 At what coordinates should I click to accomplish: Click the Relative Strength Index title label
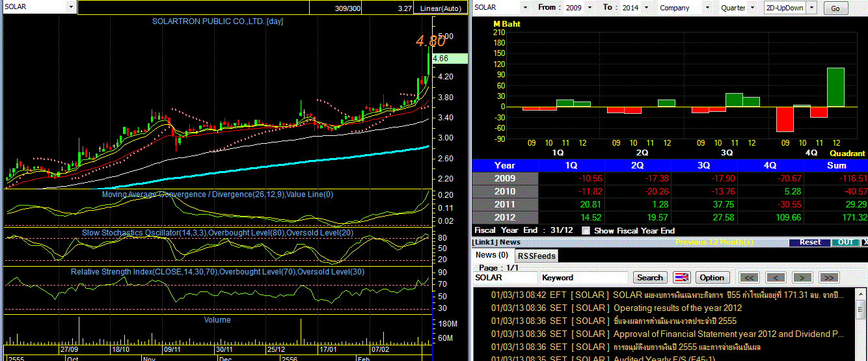(x=217, y=271)
